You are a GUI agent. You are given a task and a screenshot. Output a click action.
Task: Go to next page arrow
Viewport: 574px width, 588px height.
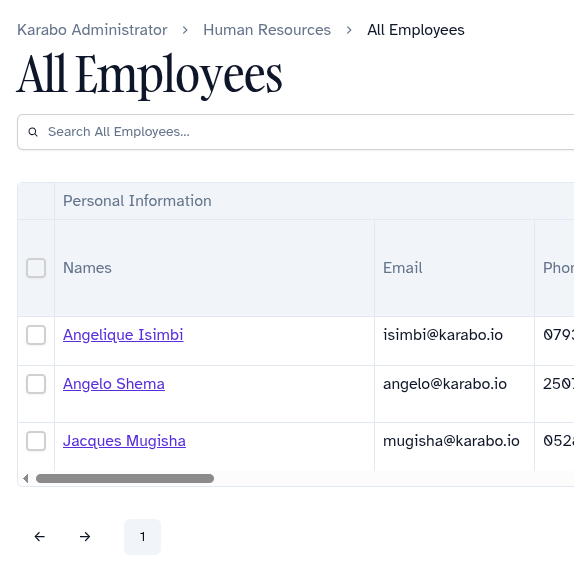[85, 537]
